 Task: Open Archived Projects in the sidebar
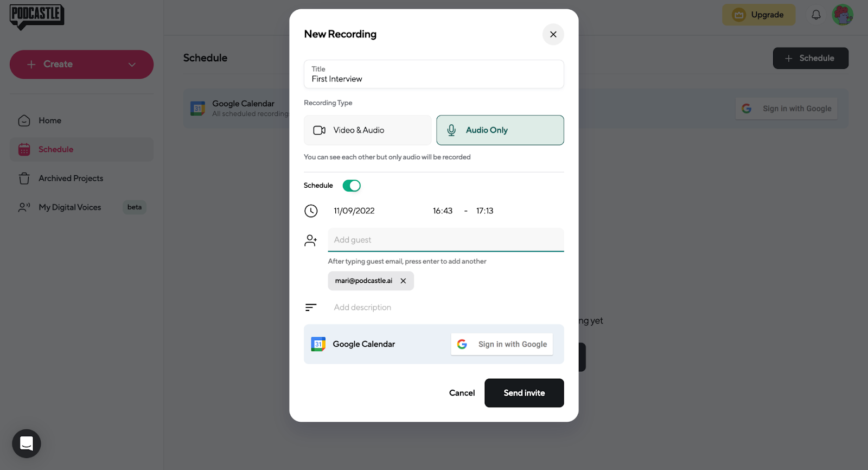tap(71, 179)
